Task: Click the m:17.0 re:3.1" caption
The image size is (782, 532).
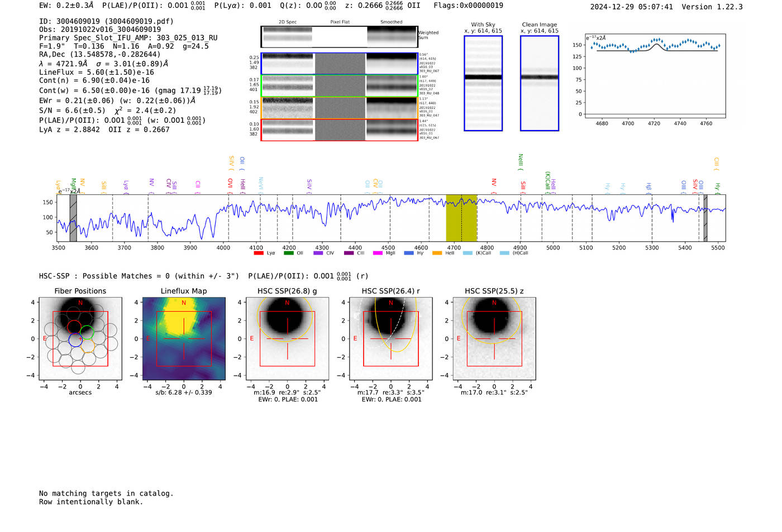Action: coord(494,392)
